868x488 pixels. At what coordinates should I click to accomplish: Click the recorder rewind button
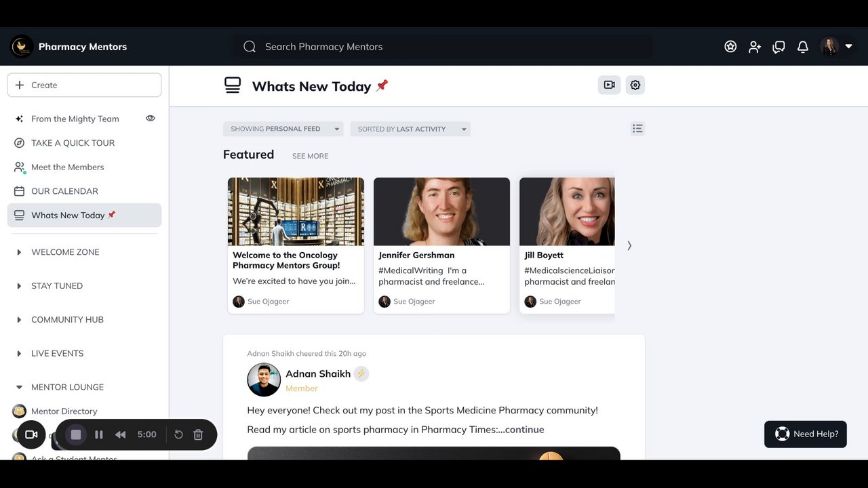[x=121, y=434]
